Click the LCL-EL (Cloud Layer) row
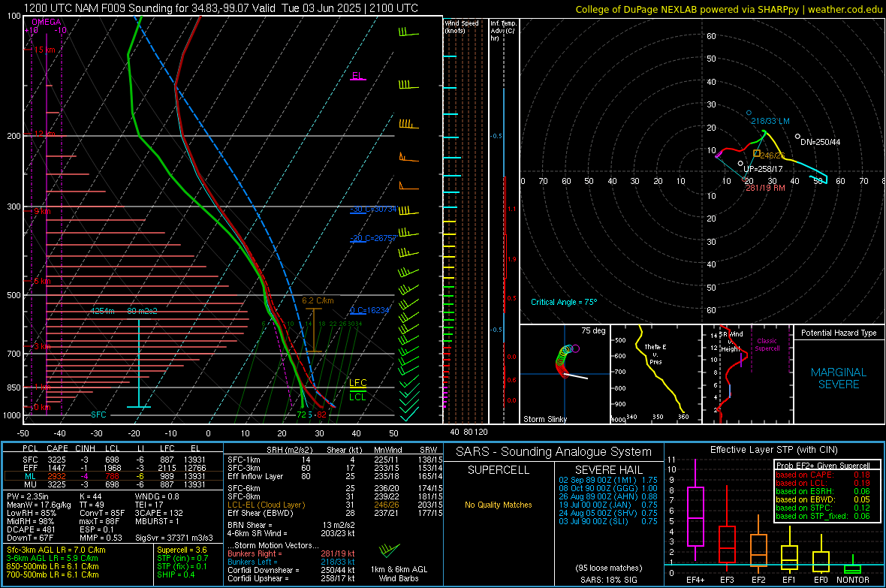This screenshot has width=886, height=588. (335, 505)
